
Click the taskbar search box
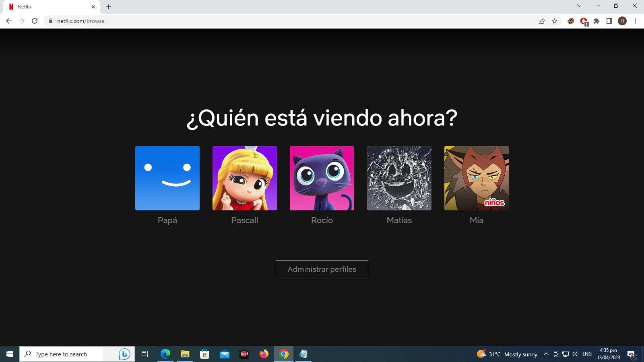click(77, 354)
